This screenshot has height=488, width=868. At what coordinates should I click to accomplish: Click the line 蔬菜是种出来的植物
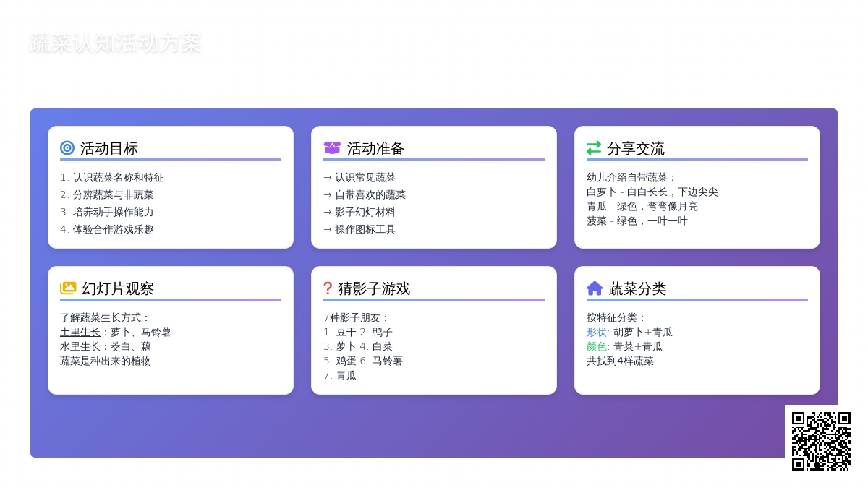tap(106, 361)
